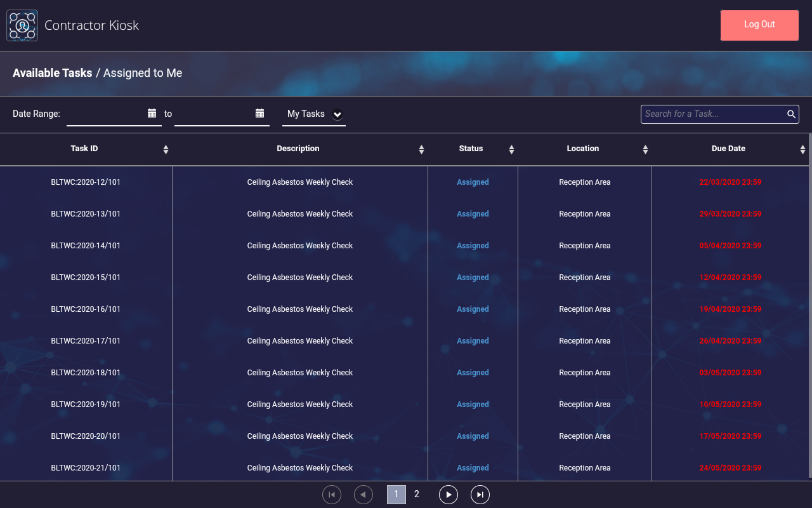812x508 pixels.
Task: Sort tasks by Due Date column
Action: (802, 149)
